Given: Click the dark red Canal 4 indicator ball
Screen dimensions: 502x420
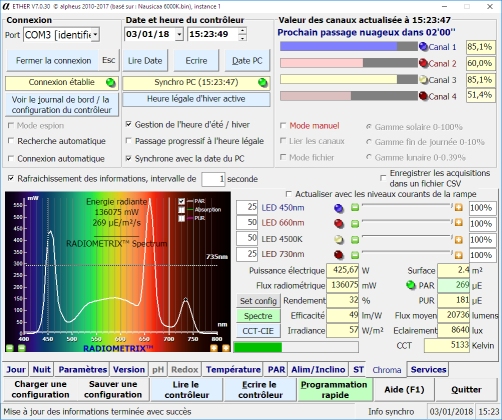Looking at the screenshot, I should 423,96.
